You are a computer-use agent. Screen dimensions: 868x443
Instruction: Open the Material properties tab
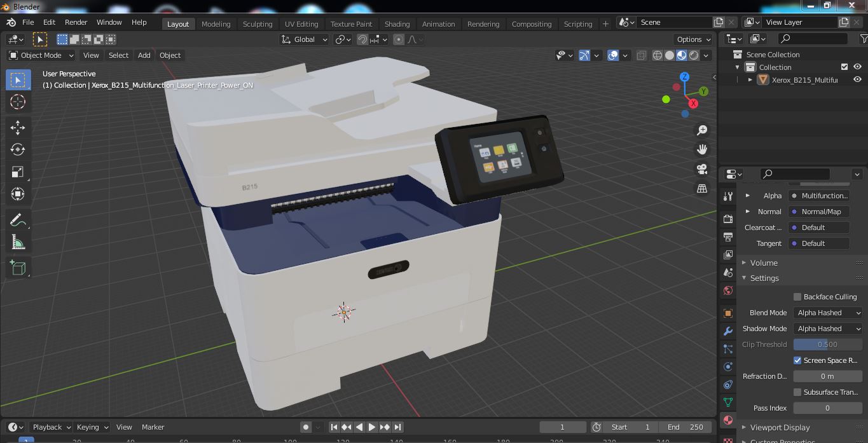(x=728, y=420)
